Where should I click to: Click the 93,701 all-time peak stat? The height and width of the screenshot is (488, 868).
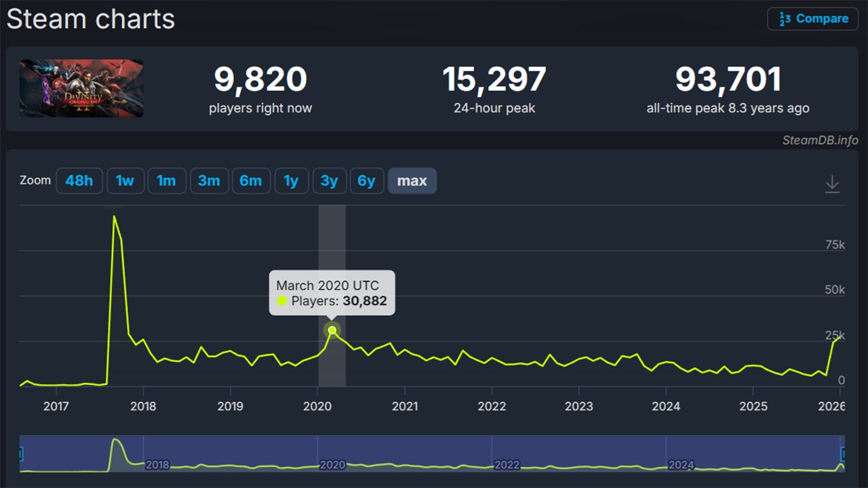728,80
